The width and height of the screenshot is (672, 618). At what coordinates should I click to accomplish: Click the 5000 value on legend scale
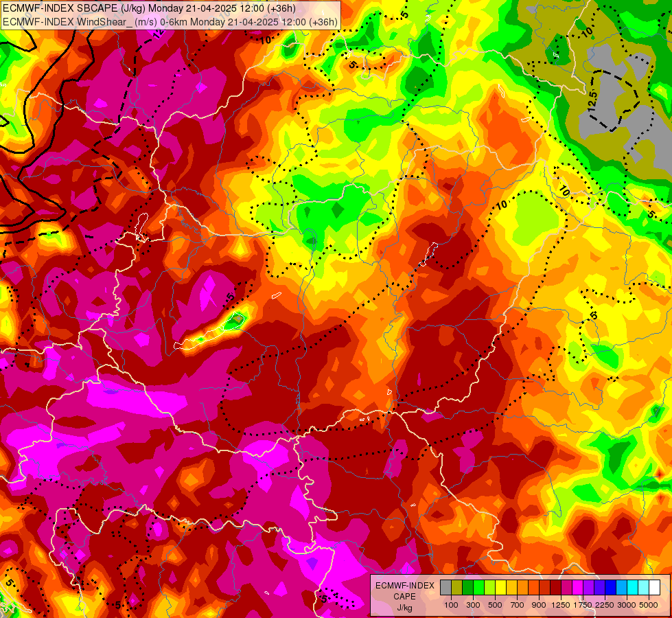(x=649, y=605)
